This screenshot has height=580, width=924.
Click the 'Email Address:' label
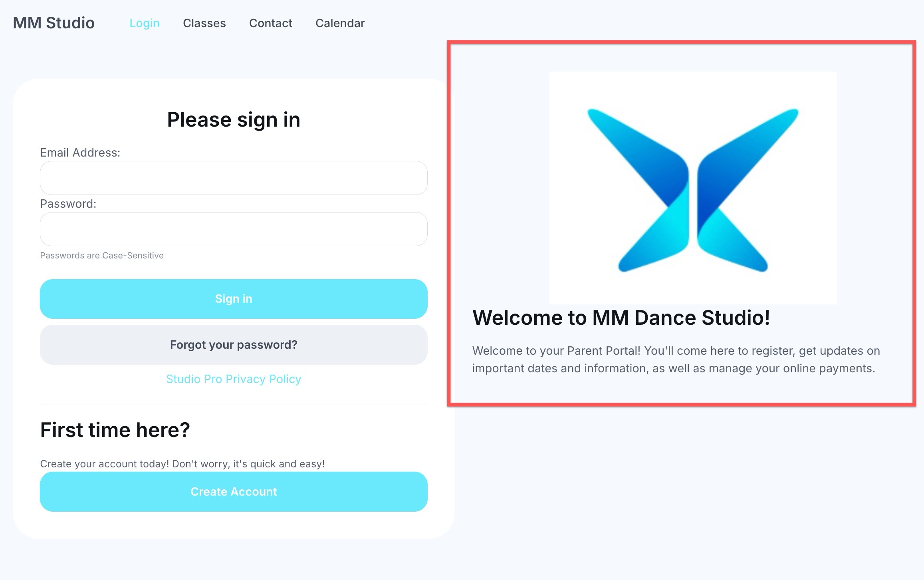point(80,153)
